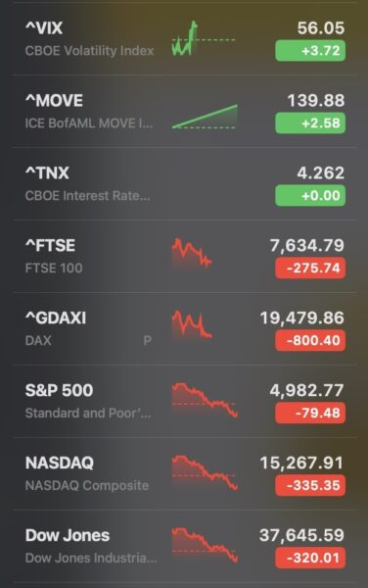Image resolution: width=368 pixels, height=588 pixels.
Task: Toggle the FTSE -275.74 change badge
Action: (x=310, y=268)
